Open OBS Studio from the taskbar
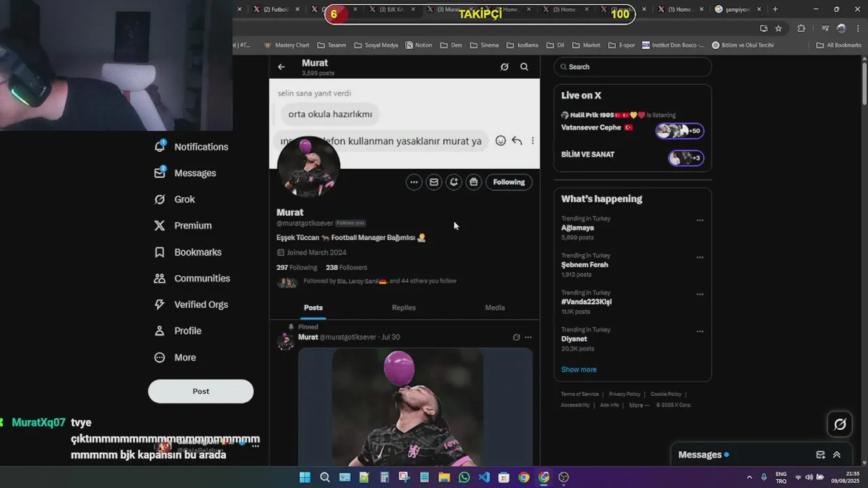 click(x=564, y=477)
